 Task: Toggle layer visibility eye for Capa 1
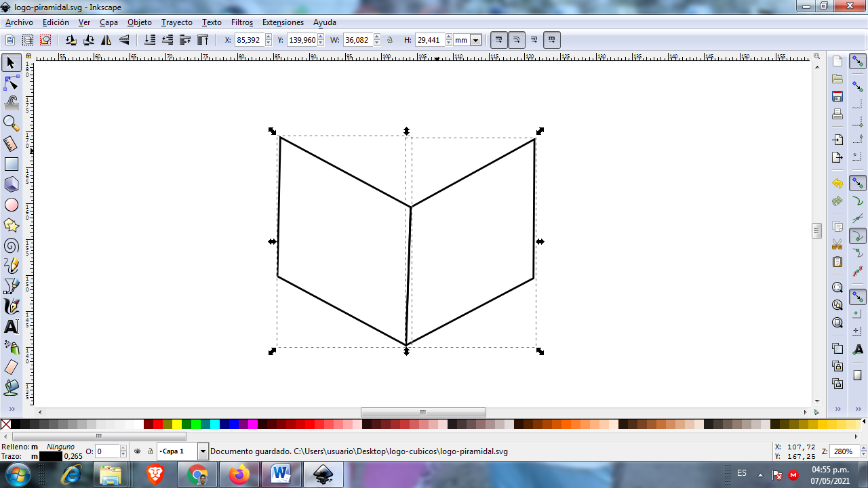[x=138, y=451]
